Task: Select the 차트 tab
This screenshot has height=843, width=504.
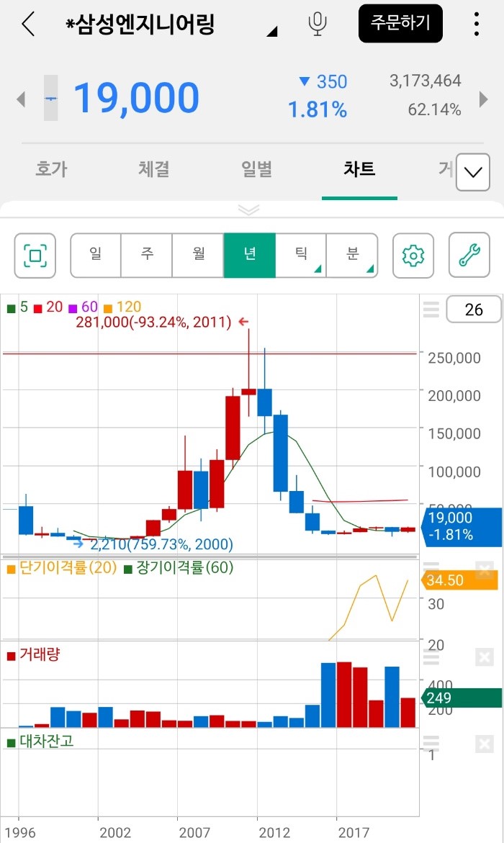Action: [x=359, y=168]
